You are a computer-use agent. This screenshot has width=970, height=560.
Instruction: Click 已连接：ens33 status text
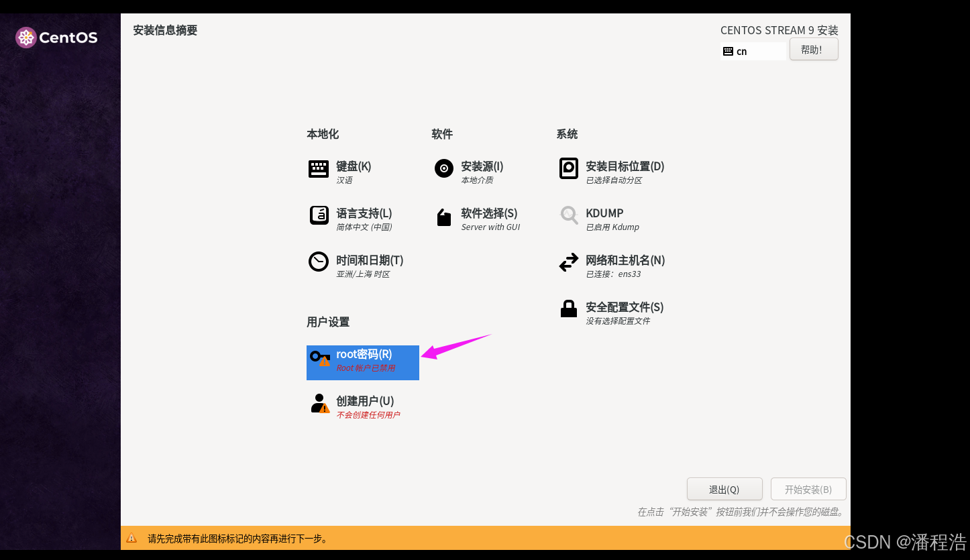click(613, 274)
